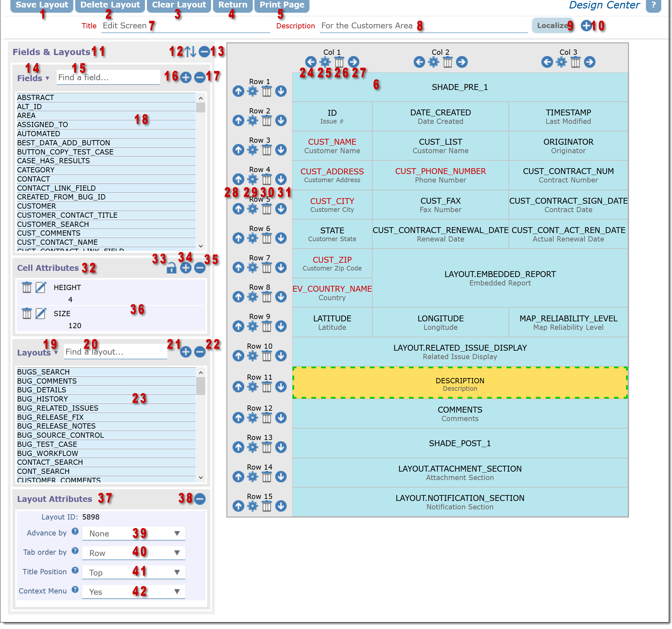Expand the Fields dropdown arrow
672x629 pixels.
47,78
